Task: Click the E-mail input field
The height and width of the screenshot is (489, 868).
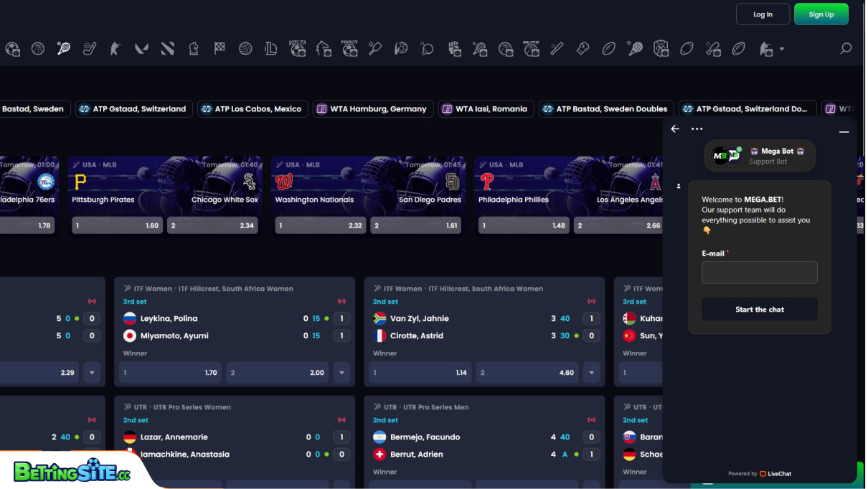Action: click(759, 273)
